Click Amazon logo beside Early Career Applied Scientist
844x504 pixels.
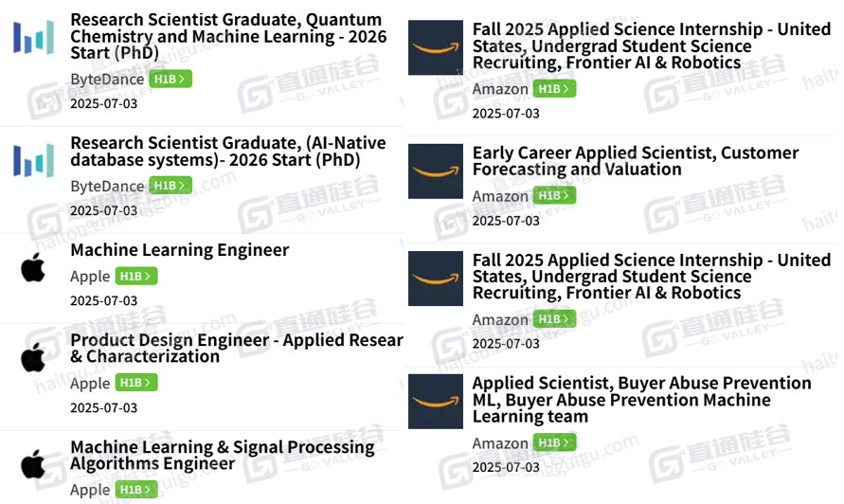[436, 171]
